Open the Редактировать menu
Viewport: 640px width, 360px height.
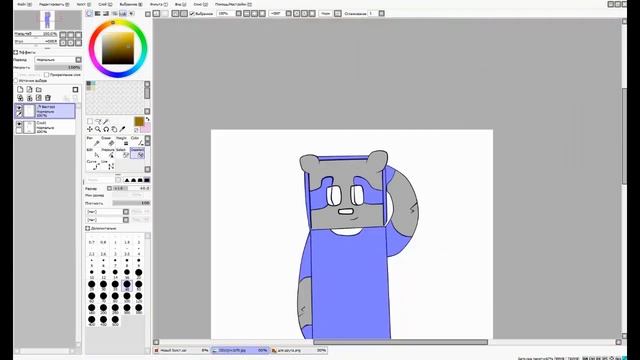[54, 4]
